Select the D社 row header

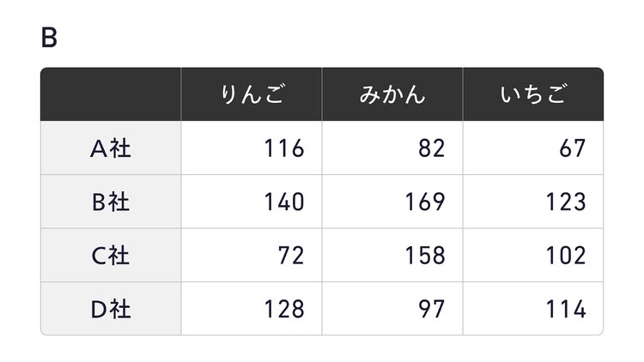pyautogui.click(x=111, y=309)
